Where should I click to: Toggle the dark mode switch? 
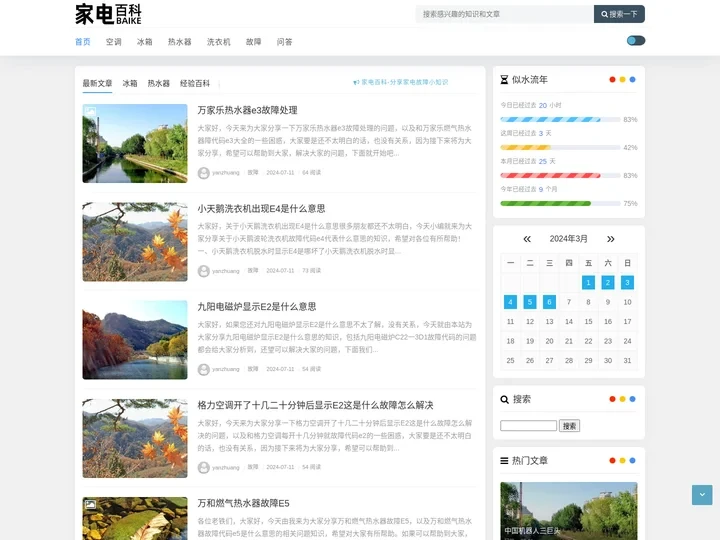(x=636, y=40)
